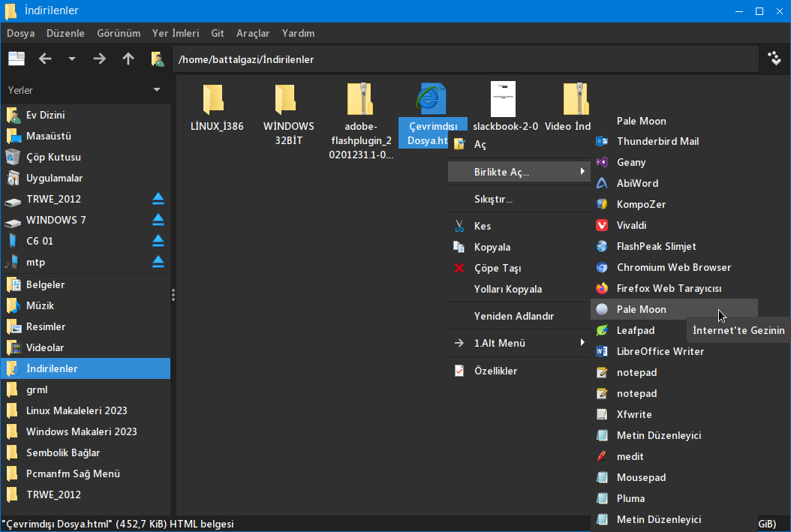Open the Yardım menu
Viewport: 791px width, 532px height.
pos(298,33)
